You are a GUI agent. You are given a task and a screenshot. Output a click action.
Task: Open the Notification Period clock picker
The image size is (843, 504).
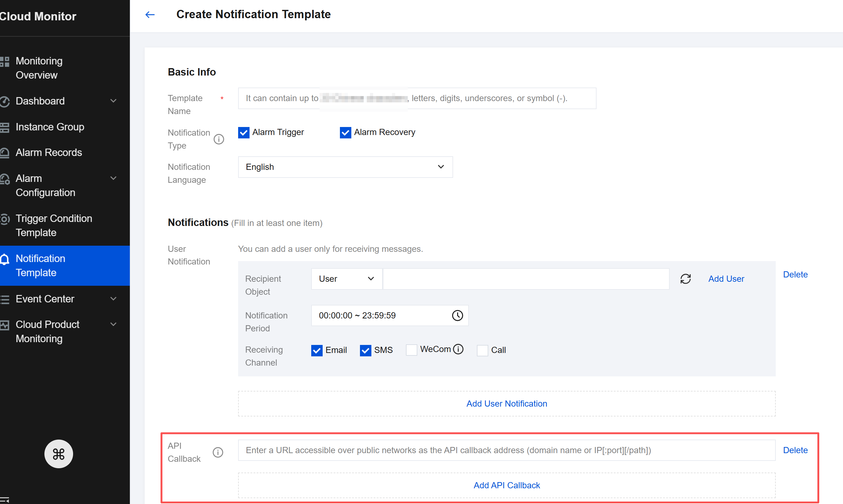click(x=457, y=316)
